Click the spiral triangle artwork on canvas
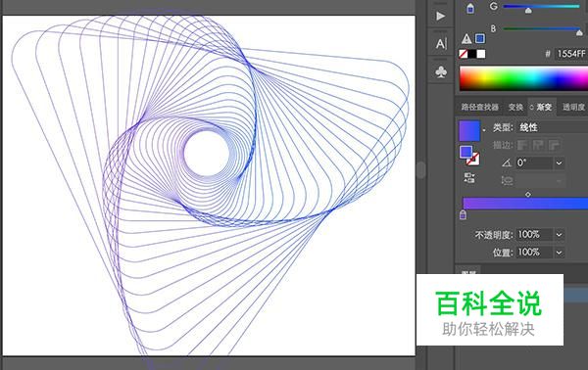This screenshot has height=370, width=588. 209,184
